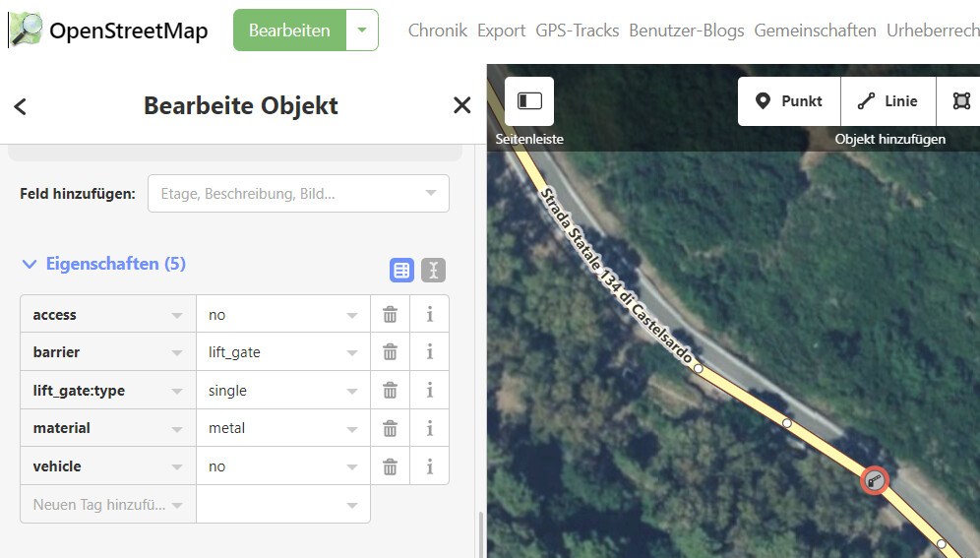Open the GPS-Tracks menu item
This screenshot has width=980, height=558.
(577, 31)
